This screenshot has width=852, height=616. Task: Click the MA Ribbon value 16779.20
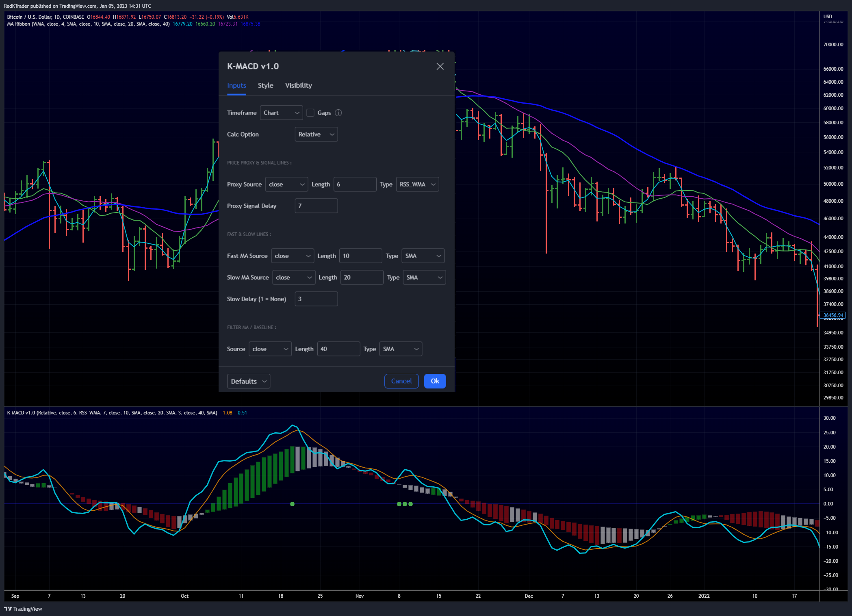[x=182, y=24]
